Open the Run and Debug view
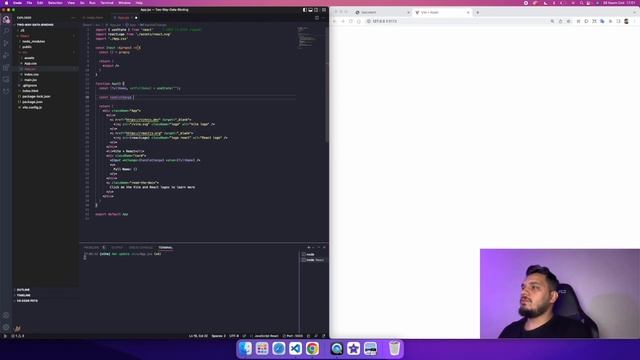Screen dimensions: 640x360 [6, 55]
